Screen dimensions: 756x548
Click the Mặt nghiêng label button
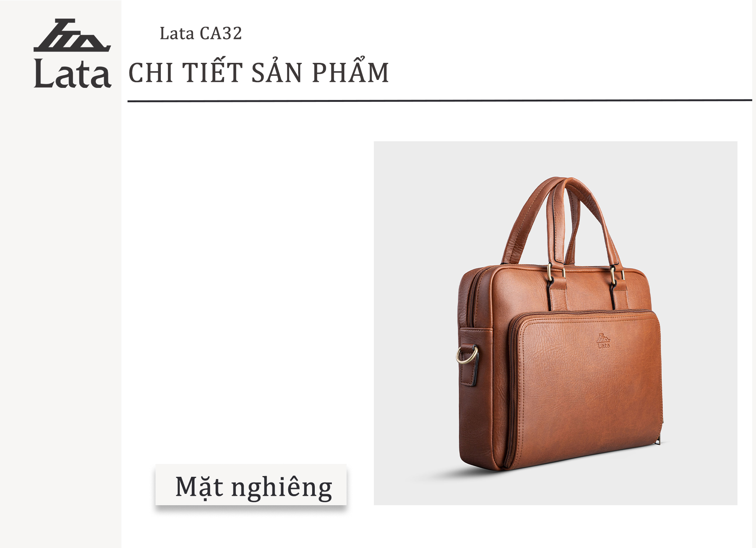[x=251, y=485]
